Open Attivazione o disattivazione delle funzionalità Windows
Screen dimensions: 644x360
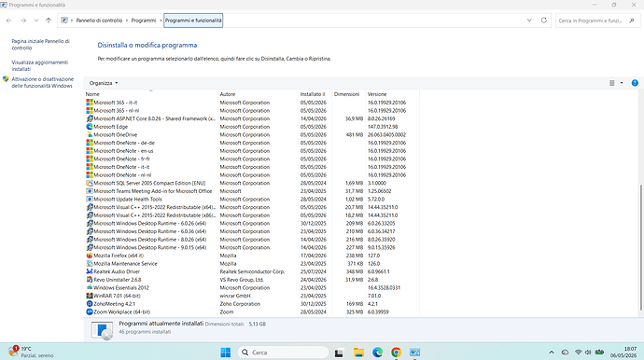[42, 82]
